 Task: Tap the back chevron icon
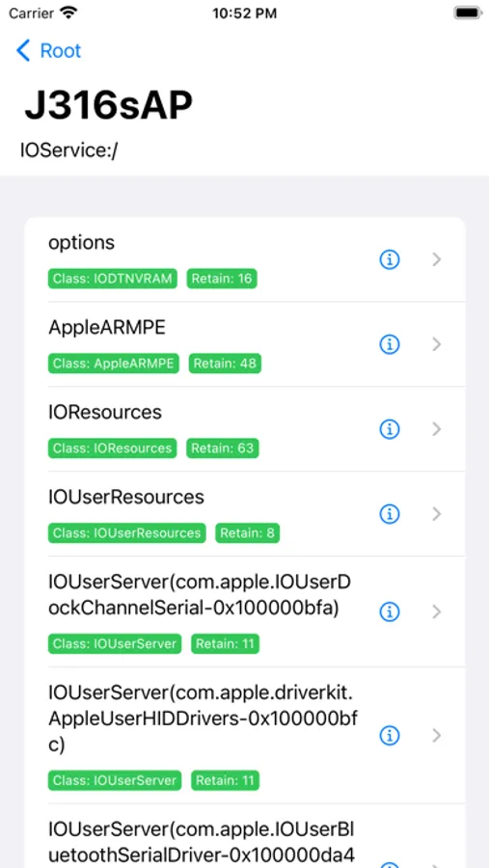coord(23,51)
